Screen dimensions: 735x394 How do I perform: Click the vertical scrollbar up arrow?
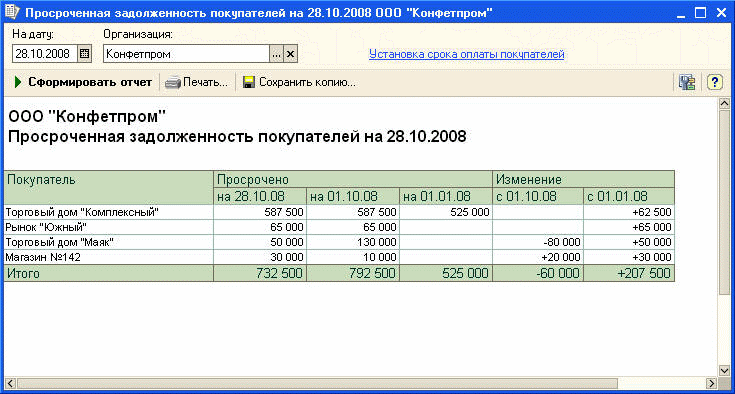click(724, 104)
